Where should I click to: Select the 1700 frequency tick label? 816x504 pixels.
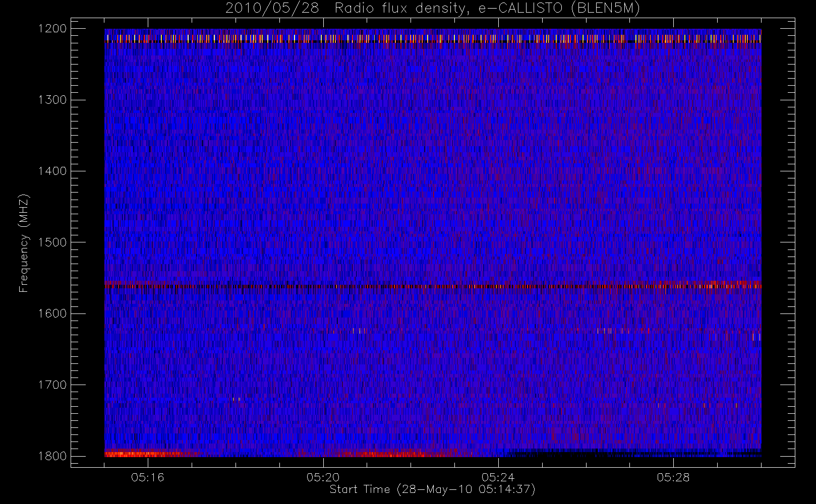[52, 385]
